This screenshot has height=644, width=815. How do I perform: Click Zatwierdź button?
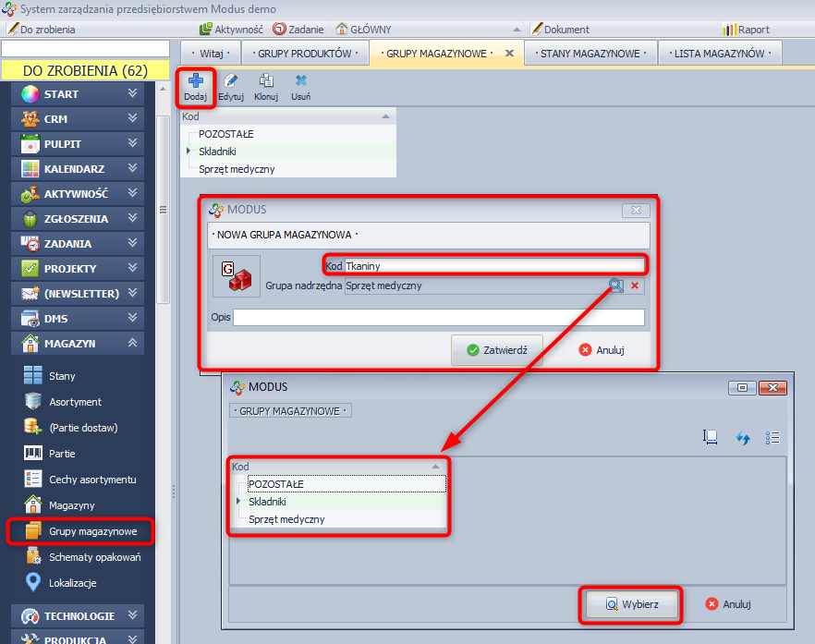tap(497, 350)
